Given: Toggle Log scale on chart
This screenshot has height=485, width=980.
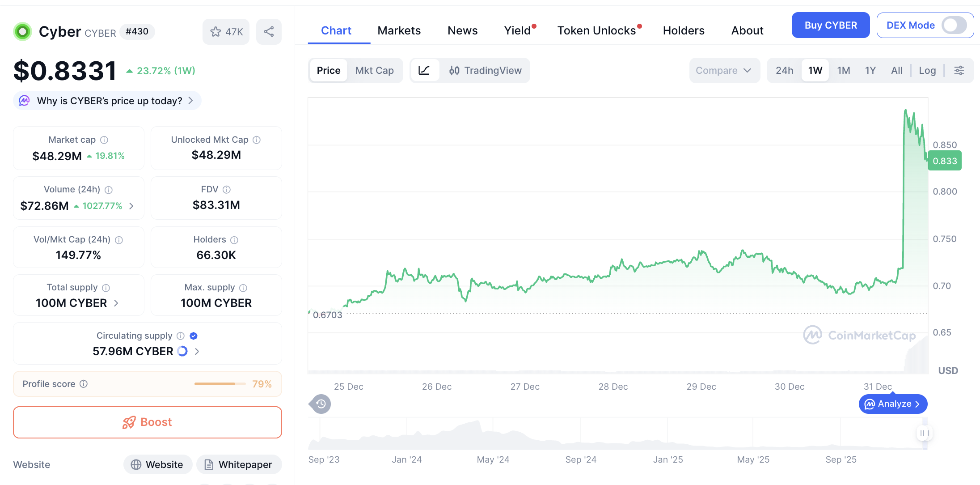Looking at the screenshot, I should 927,70.
